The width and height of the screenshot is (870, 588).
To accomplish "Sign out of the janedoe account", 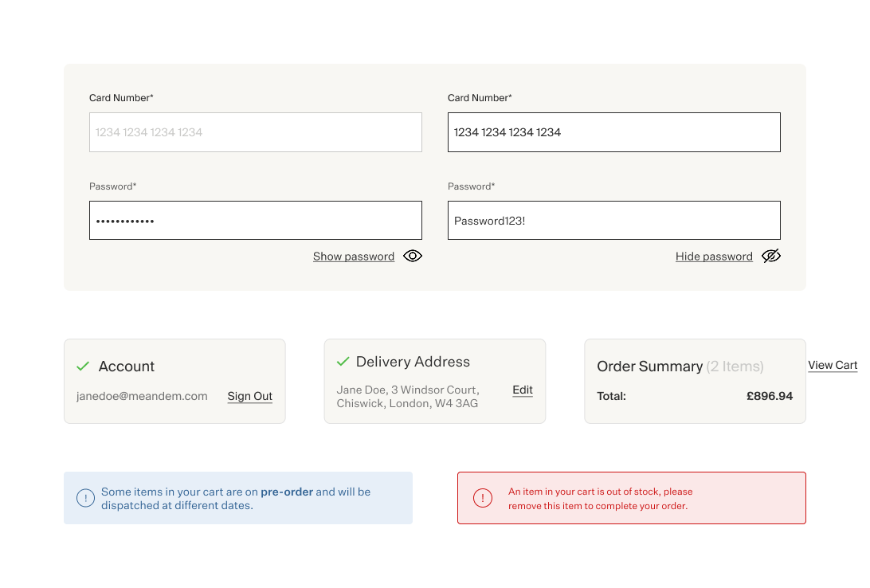I will [249, 396].
